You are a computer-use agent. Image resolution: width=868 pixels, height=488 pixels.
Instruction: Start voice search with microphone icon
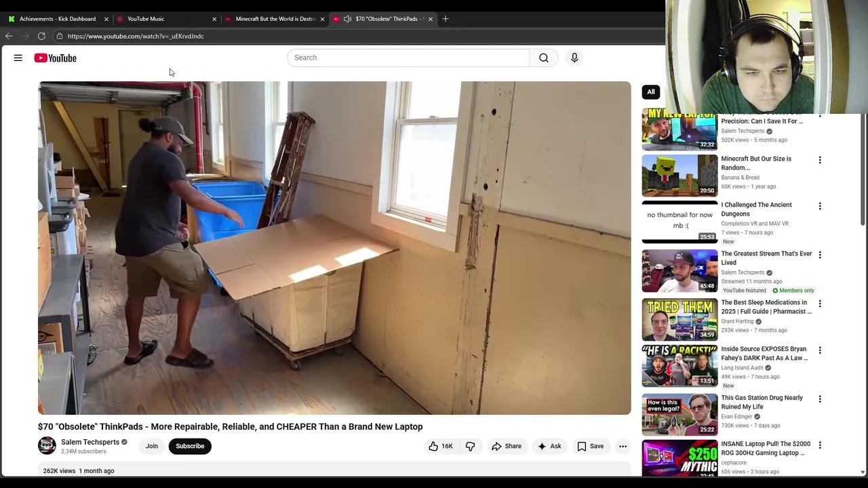[574, 58]
